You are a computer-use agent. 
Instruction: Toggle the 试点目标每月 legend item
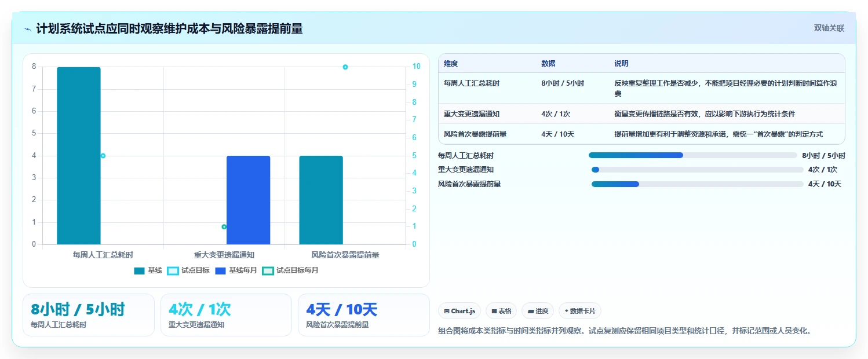coord(290,270)
